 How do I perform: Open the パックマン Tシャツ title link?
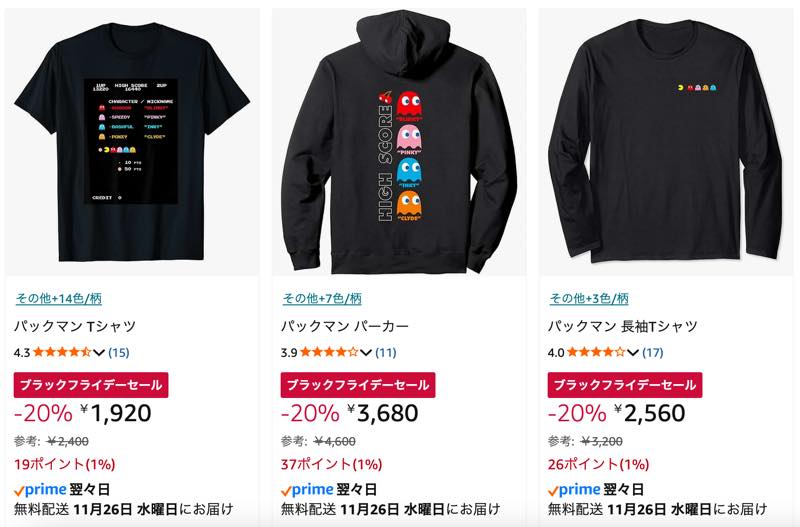click(x=75, y=326)
